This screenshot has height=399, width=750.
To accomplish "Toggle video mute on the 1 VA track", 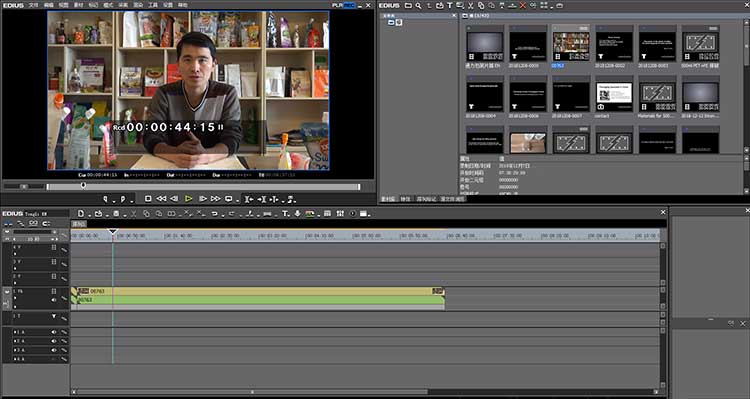I will pyautogui.click(x=54, y=291).
